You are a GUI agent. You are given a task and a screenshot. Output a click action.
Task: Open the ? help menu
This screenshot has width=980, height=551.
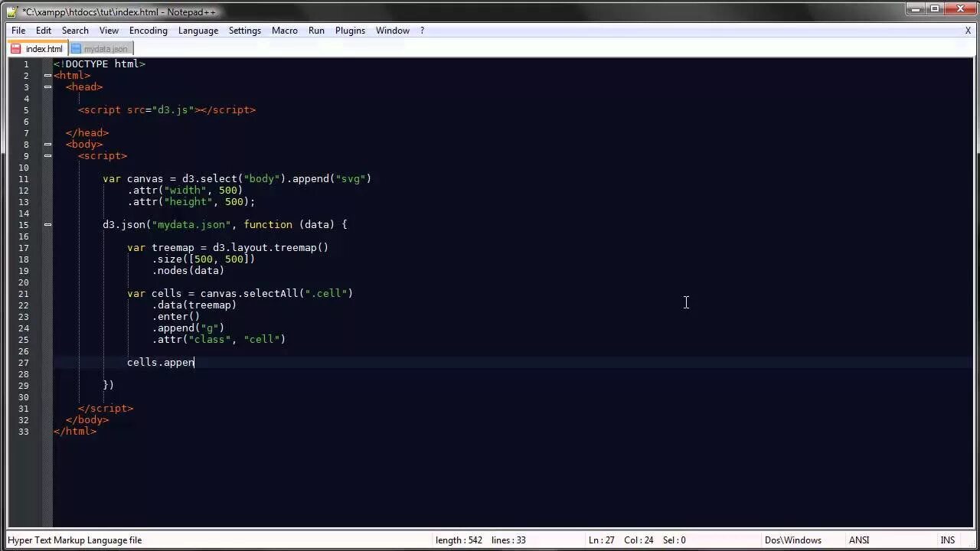422,31
